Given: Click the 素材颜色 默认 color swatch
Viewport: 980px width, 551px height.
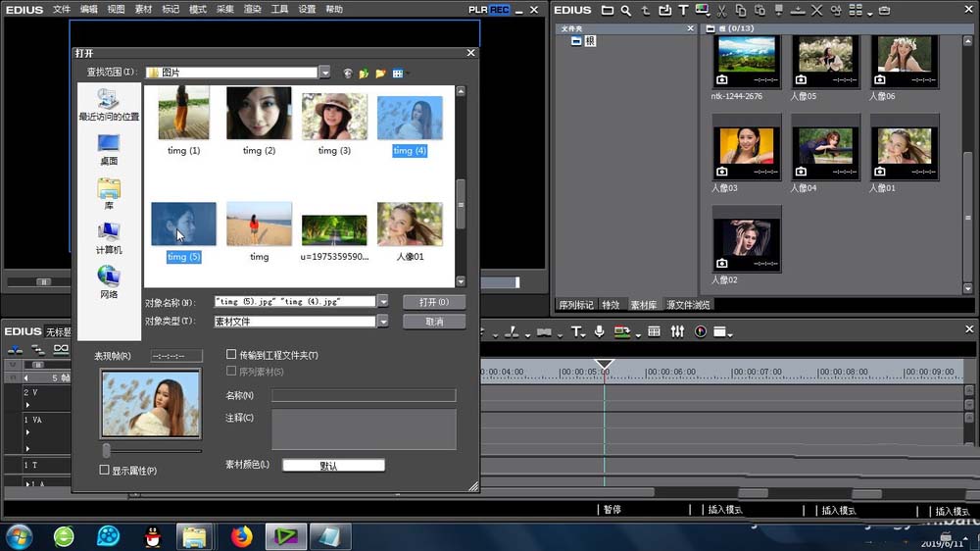Looking at the screenshot, I should pyautogui.click(x=333, y=466).
